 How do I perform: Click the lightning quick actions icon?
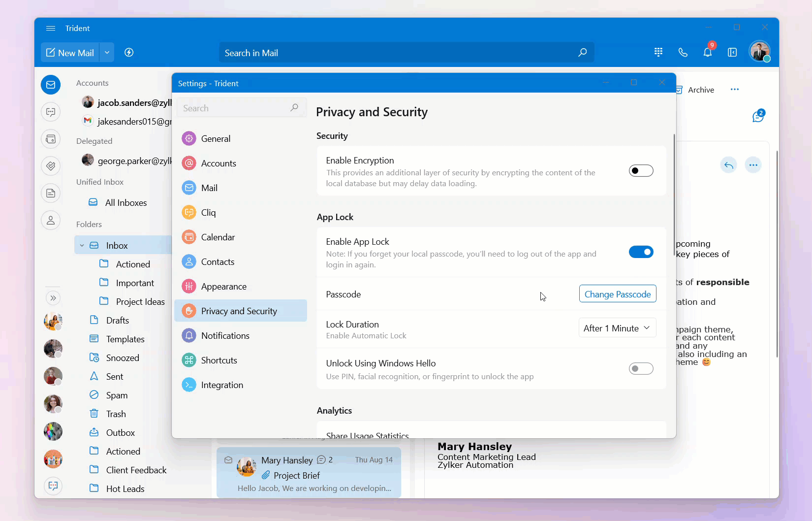tap(129, 53)
